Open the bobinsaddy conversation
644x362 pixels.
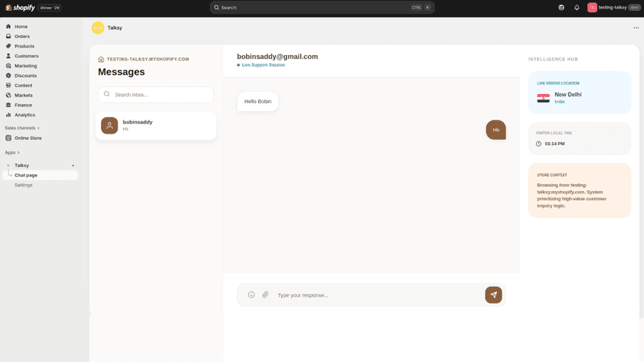pos(156,125)
